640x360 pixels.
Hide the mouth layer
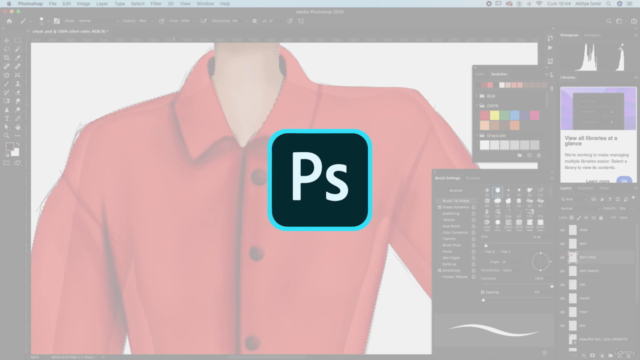[562, 298]
